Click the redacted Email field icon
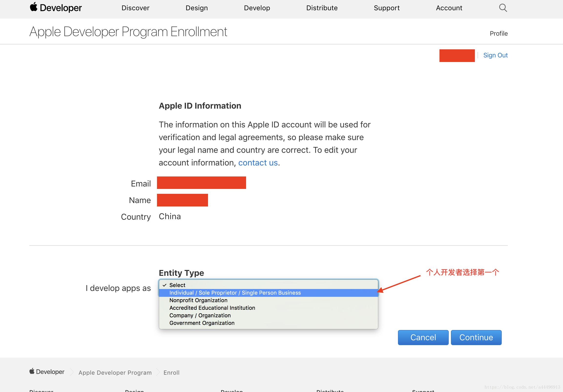Image resolution: width=563 pixels, height=392 pixels. click(x=202, y=183)
